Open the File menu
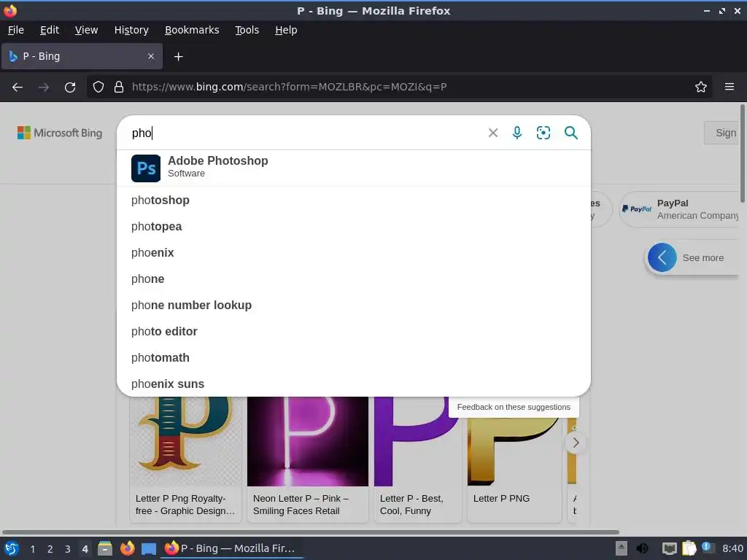The image size is (747, 560). (x=16, y=30)
